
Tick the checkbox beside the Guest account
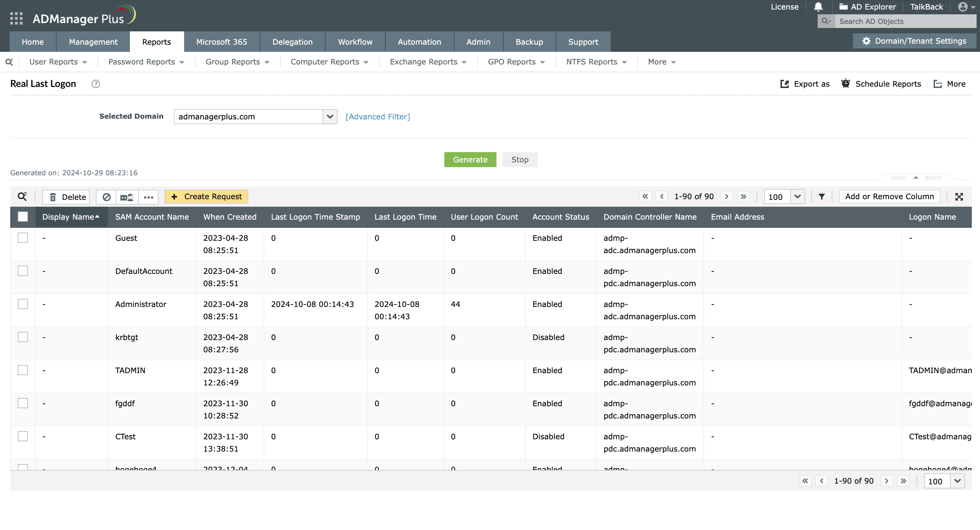tap(23, 238)
